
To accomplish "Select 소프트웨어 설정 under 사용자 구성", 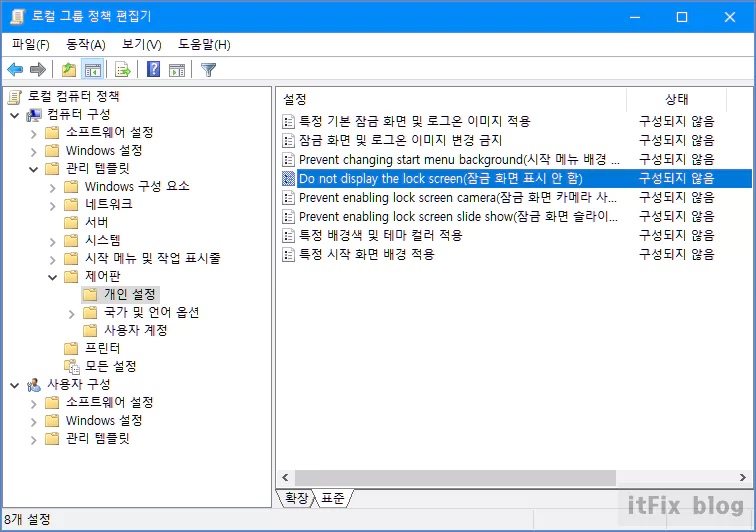I will 109,402.
